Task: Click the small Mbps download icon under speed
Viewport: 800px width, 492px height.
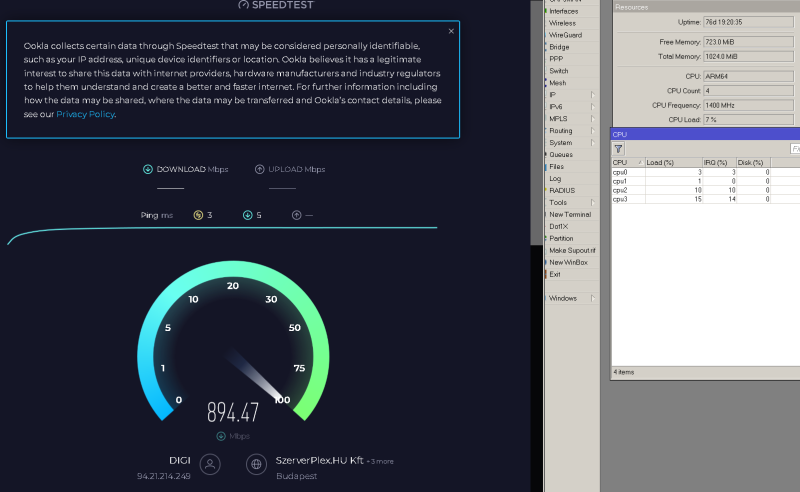Action: click(x=221, y=436)
